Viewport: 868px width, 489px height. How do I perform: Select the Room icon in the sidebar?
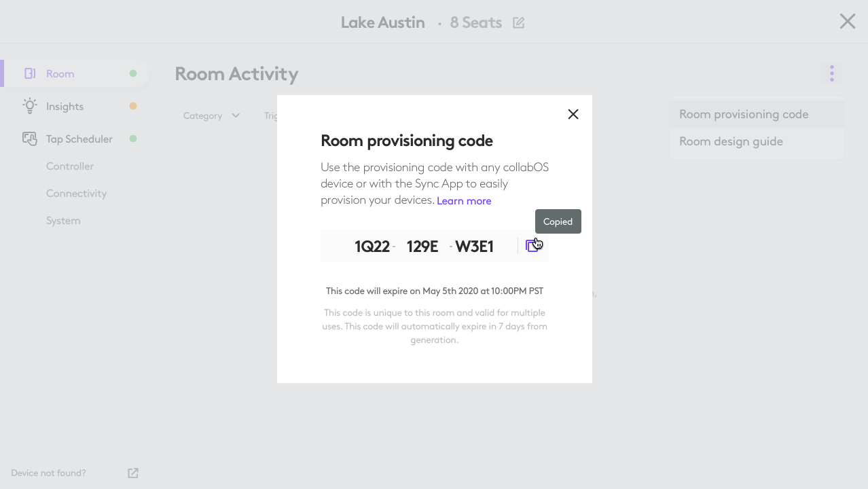coord(30,73)
